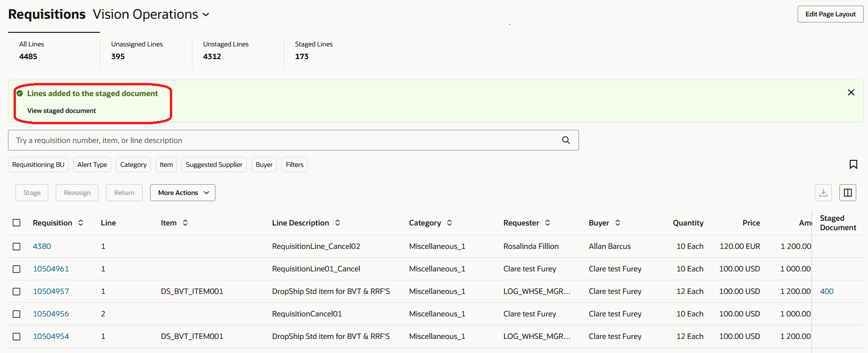Open the columns layout icon
The height and width of the screenshot is (353, 868).
pyautogui.click(x=848, y=193)
